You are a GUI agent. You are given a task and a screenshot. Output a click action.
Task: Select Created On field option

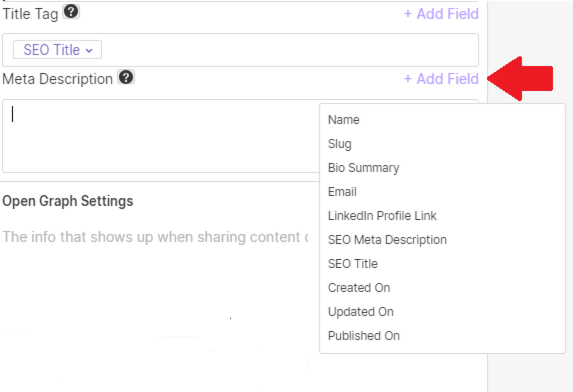point(359,287)
